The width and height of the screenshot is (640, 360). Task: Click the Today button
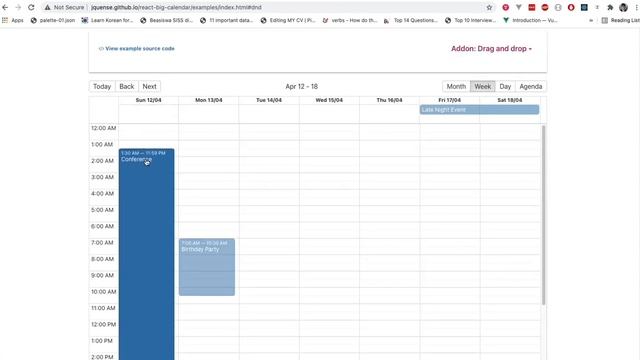(x=102, y=87)
